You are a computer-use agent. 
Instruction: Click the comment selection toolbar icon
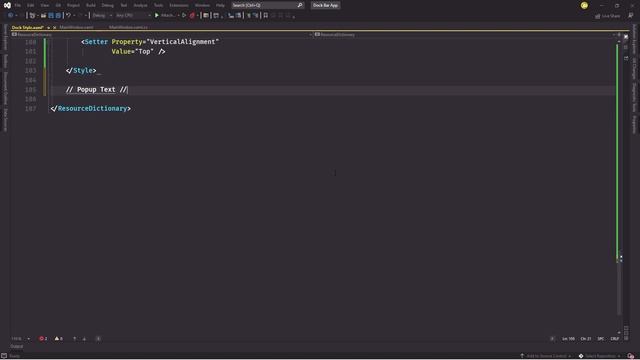(x=249, y=16)
